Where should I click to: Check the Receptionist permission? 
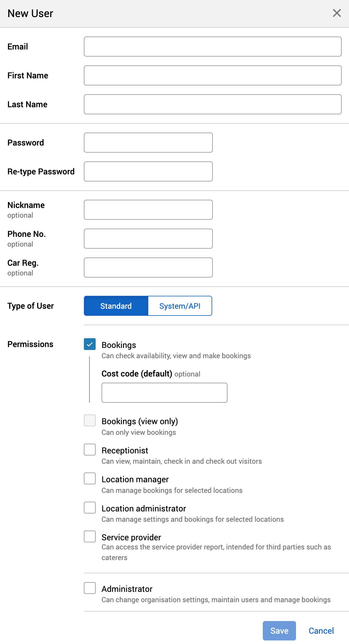click(90, 450)
